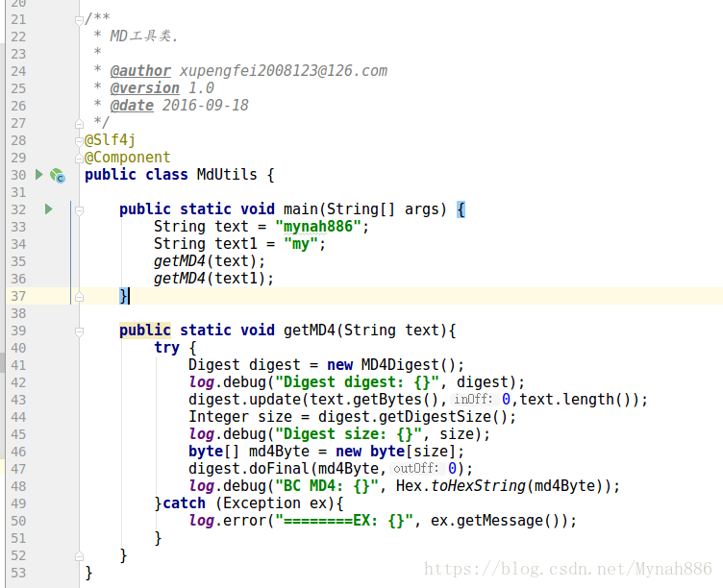This screenshot has height=588, width=723.
Task: Collapse the Javadoc comment block
Action: click(79, 20)
